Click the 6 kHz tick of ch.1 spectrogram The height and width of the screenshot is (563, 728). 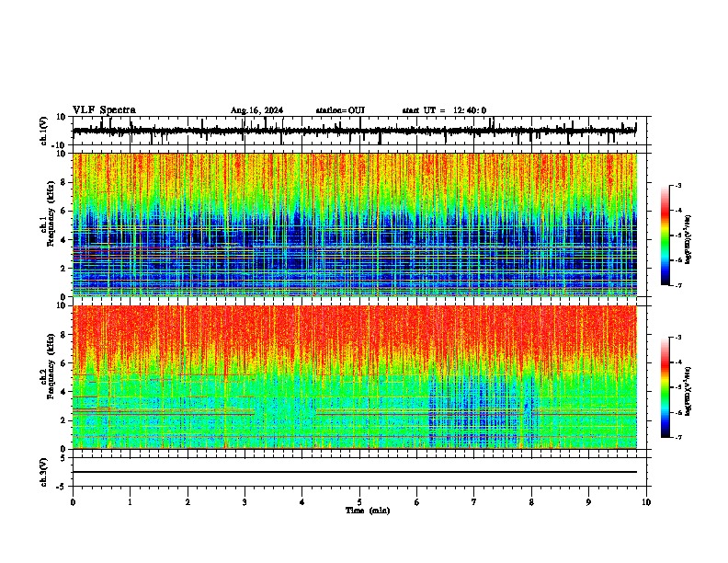pyautogui.click(x=63, y=211)
